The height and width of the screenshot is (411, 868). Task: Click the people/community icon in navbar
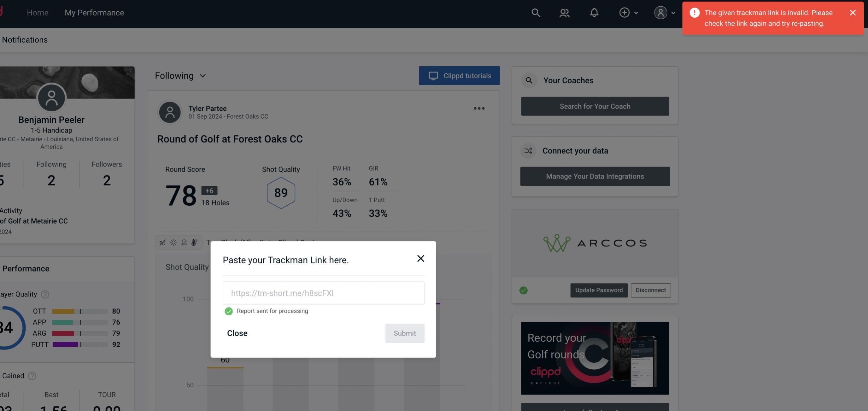(x=564, y=12)
